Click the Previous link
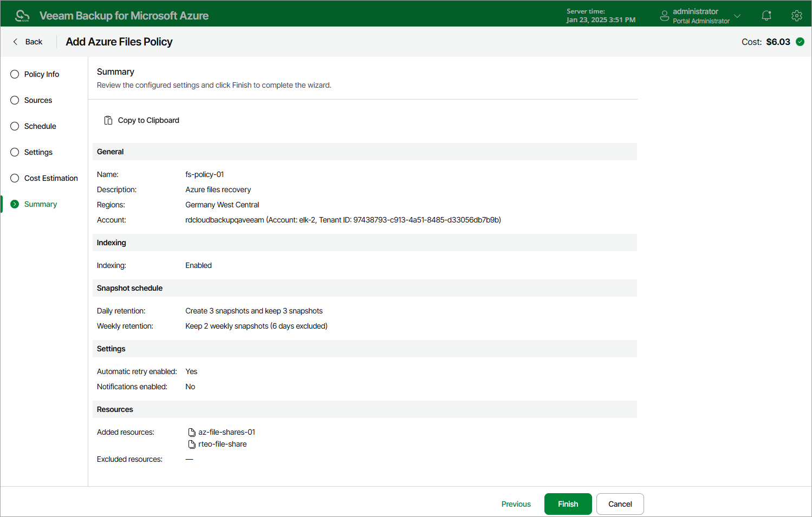Viewport: 812px width, 517px height. (516, 504)
